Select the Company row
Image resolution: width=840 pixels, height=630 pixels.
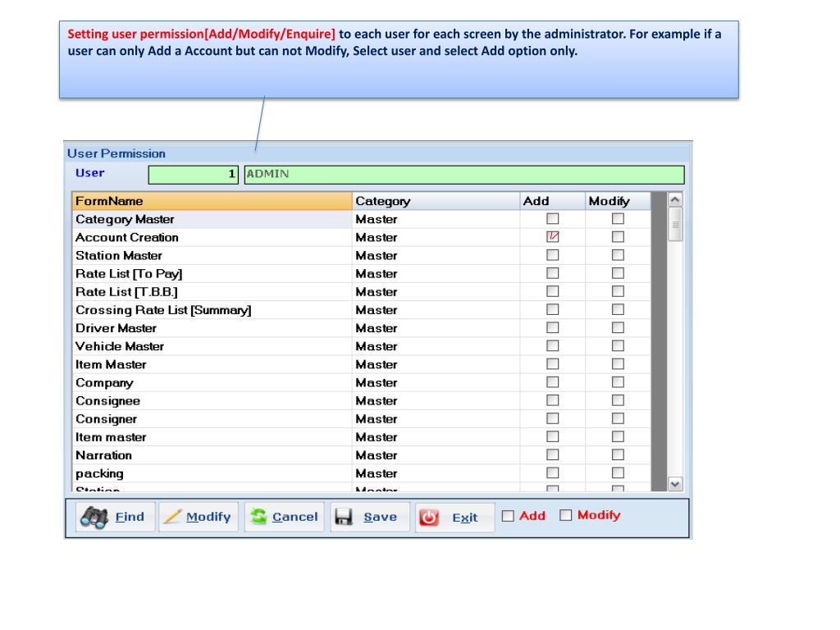362,383
